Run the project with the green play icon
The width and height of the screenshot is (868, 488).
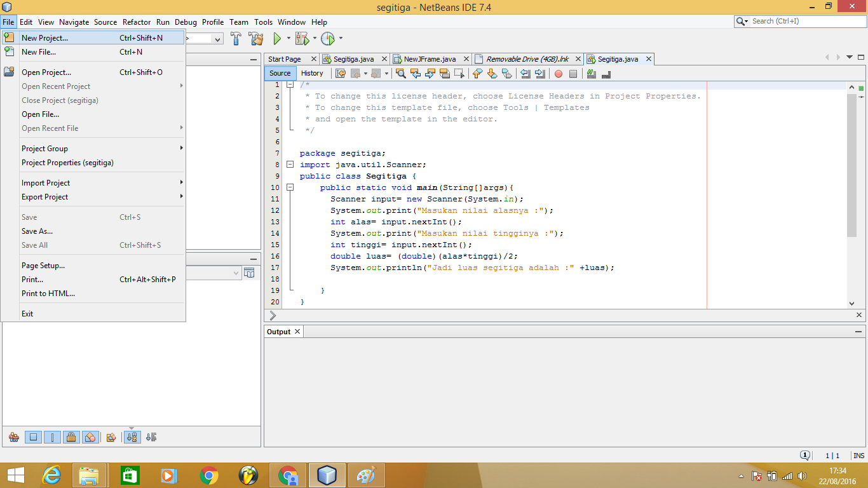tap(277, 39)
